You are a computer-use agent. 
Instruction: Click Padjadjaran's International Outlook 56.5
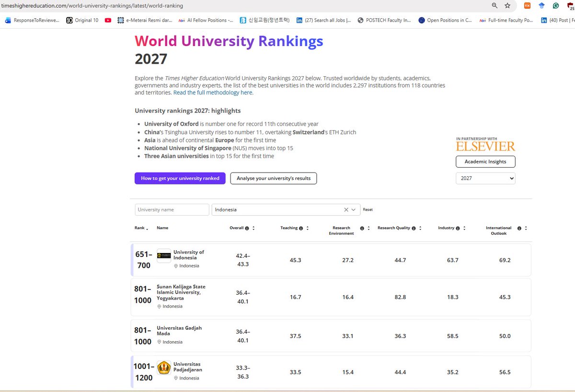click(x=505, y=372)
